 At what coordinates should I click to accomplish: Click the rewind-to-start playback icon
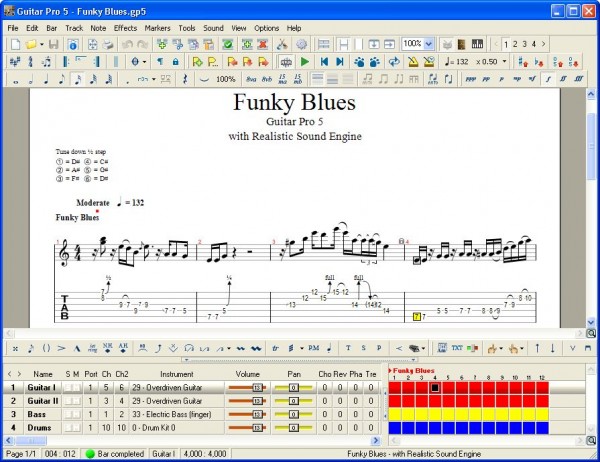pyautogui.click(x=323, y=62)
